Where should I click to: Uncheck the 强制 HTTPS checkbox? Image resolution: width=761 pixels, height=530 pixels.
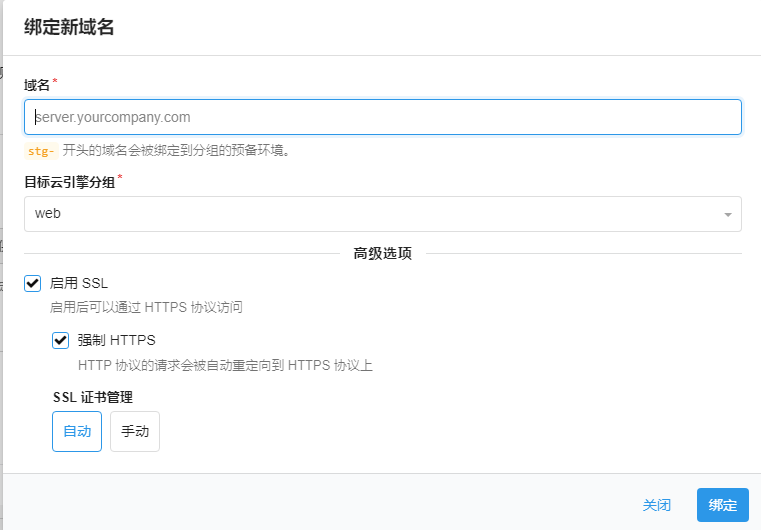61,341
